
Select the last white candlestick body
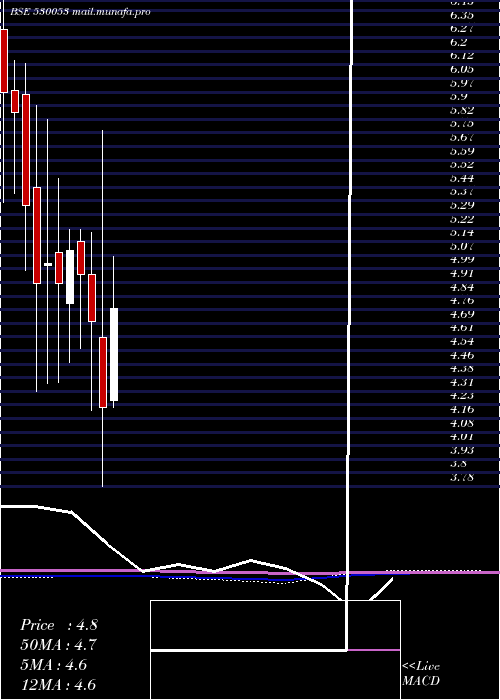click(114, 354)
